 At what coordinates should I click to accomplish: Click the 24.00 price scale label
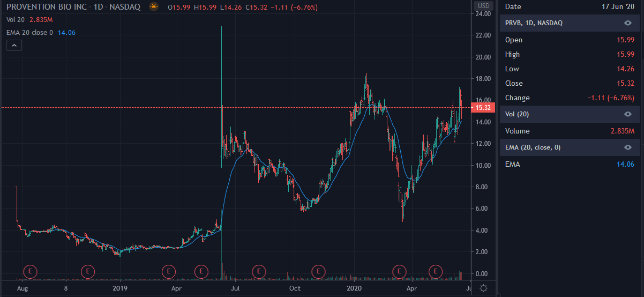point(483,14)
